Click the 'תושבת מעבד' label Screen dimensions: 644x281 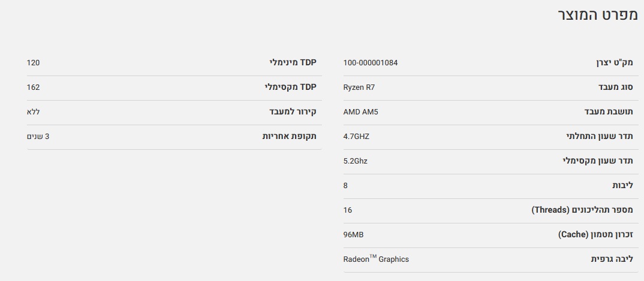pyautogui.click(x=609, y=112)
